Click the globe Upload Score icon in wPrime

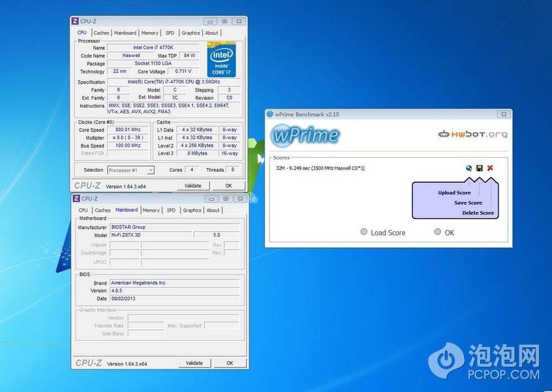pyautogui.click(x=469, y=168)
